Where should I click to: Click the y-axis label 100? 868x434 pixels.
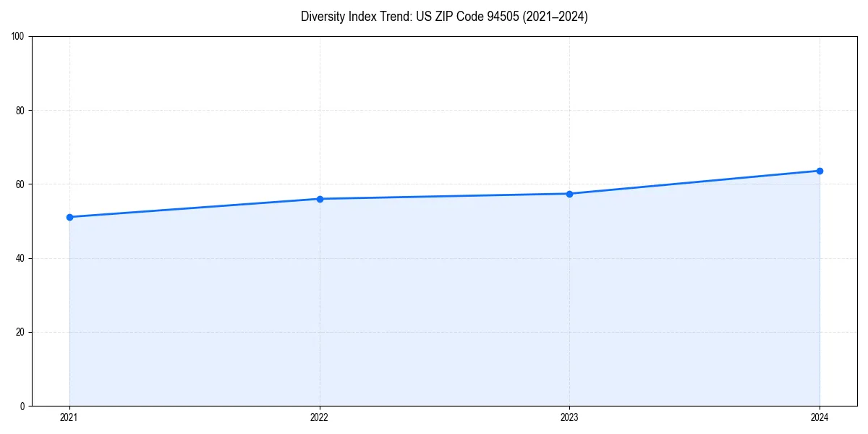pos(18,36)
